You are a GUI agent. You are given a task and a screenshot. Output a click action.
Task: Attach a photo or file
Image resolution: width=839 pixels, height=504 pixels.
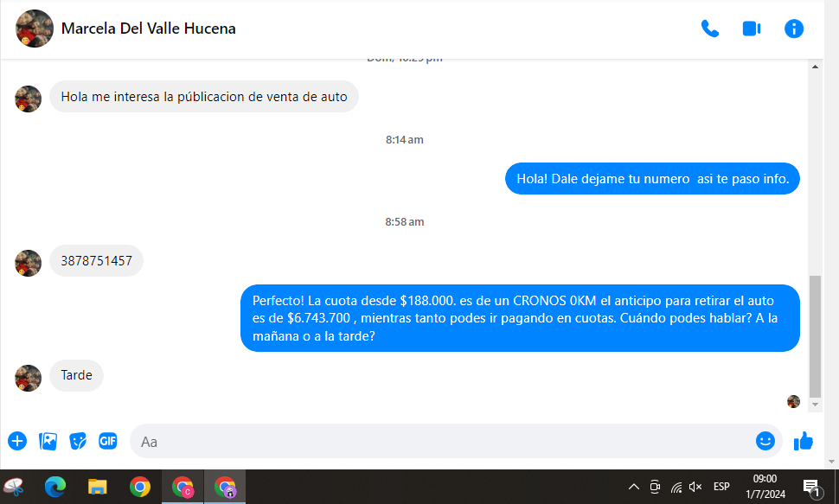pyautogui.click(x=48, y=441)
